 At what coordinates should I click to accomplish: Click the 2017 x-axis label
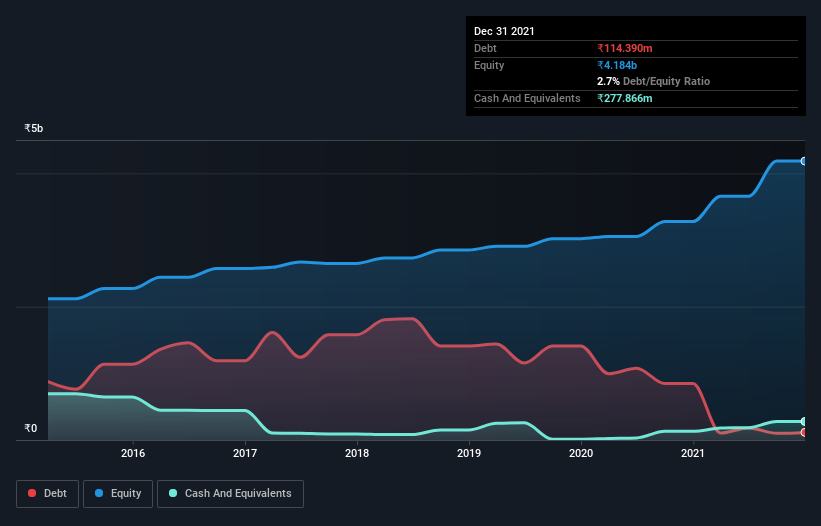[x=245, y=453]
